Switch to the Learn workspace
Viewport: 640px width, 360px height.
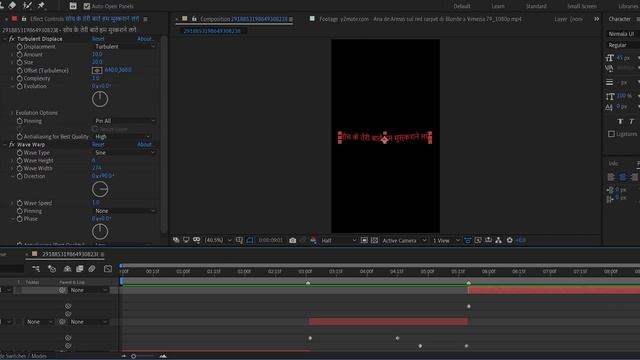498,6
